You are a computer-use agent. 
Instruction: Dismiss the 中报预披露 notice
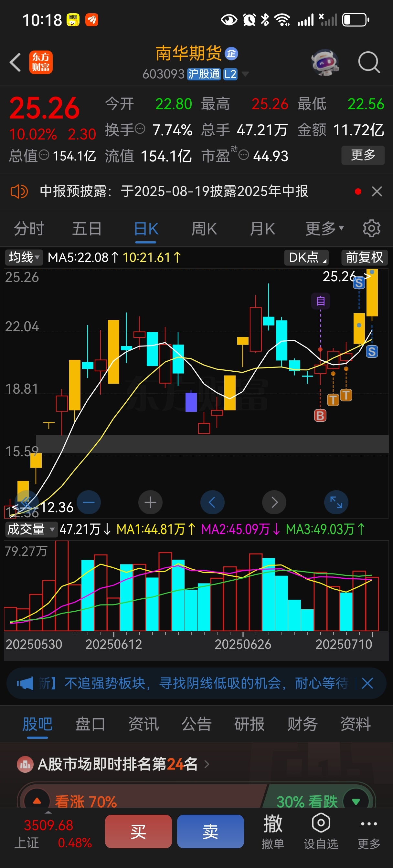(x=377, y=191)
